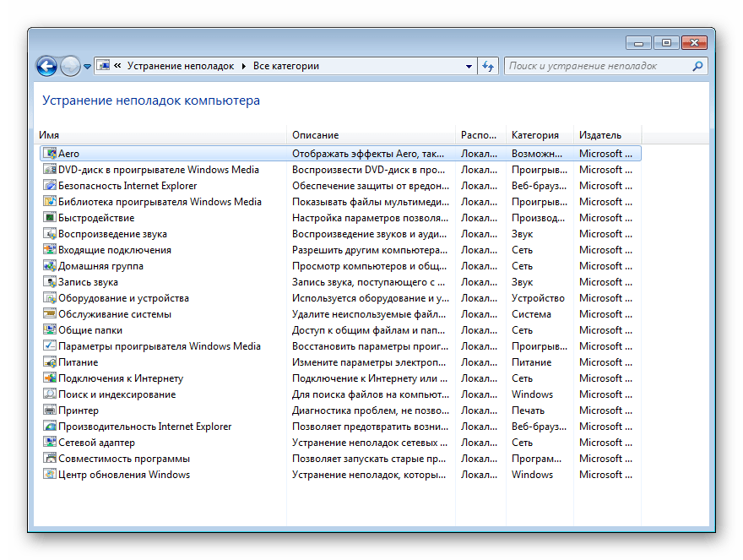Click the search magnifier icon
This screenshot has width=743, height=560.
[698, 66]
